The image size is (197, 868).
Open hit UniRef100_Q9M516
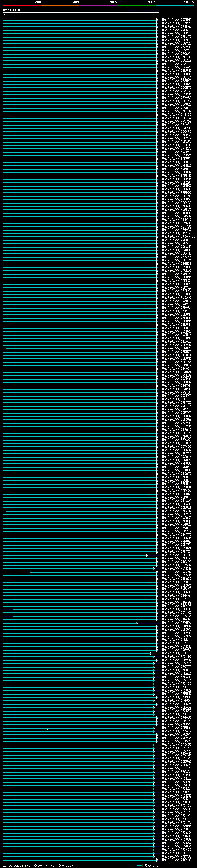point(177,30)
